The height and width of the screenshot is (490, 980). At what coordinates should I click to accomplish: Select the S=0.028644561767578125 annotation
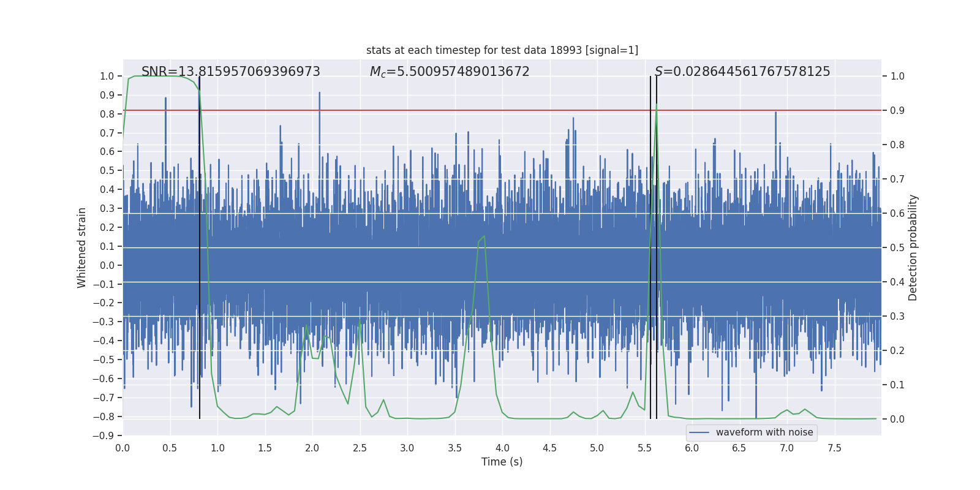coord(742,72)
